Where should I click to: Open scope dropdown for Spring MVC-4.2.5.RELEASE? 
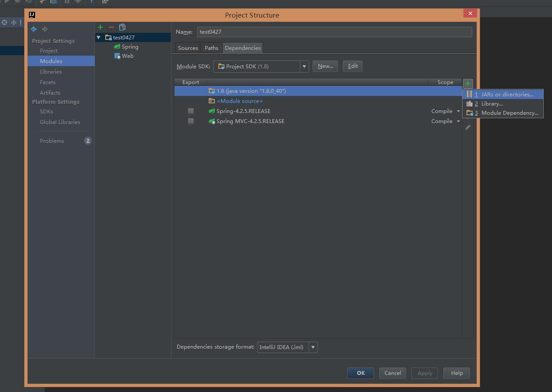(458, 121)
